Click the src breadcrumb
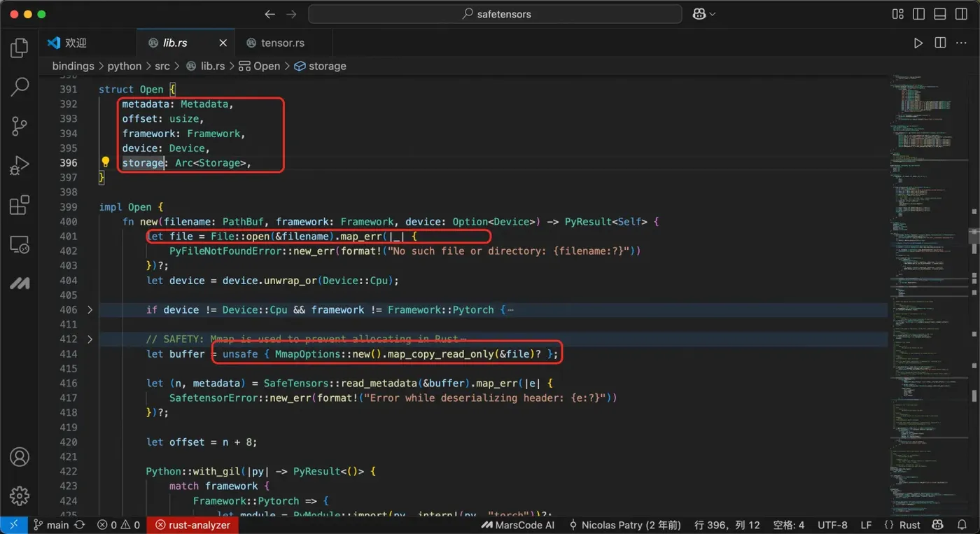The height and width of the screenshot is (534, 980). tap(162, 66)
